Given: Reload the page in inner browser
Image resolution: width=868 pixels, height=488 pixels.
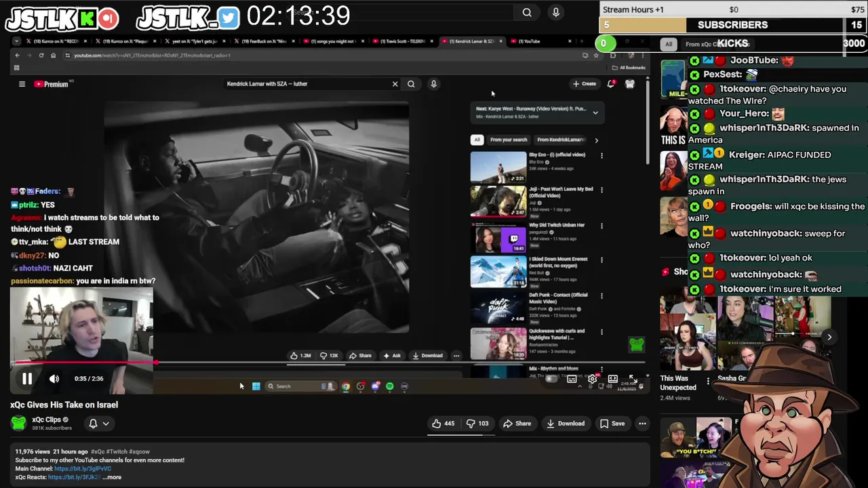Looking at the screenshot, I should (41, 56).
